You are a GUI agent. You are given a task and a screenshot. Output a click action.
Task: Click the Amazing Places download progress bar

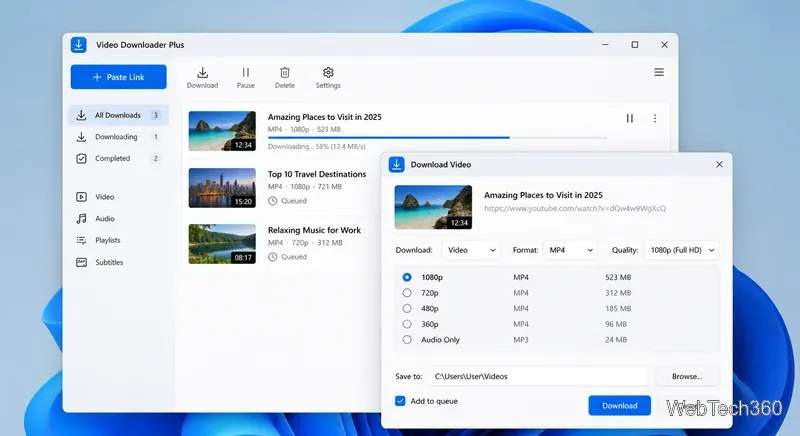(438, 138)
